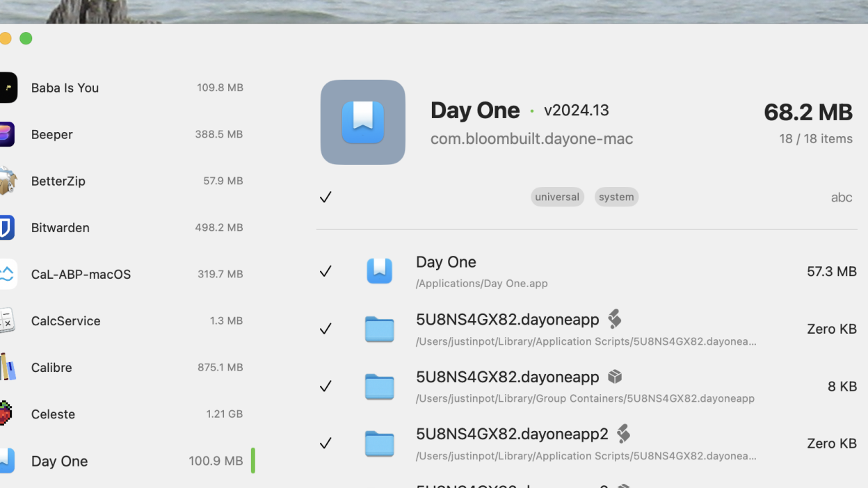
Task: Click the Application Scripts dayoneapp folder icon
Action: tap(379, 329)
